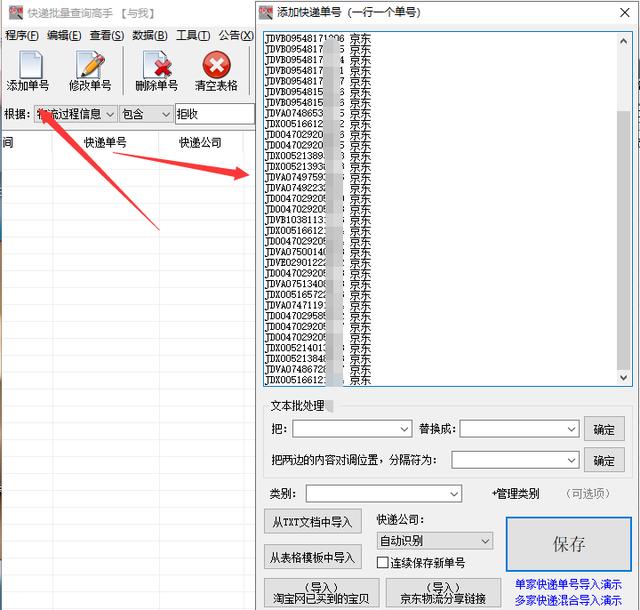This screenshot has width=640, height=610.
Task: Click the 添加单号 toolbar icon
Action: click(27, 66)
